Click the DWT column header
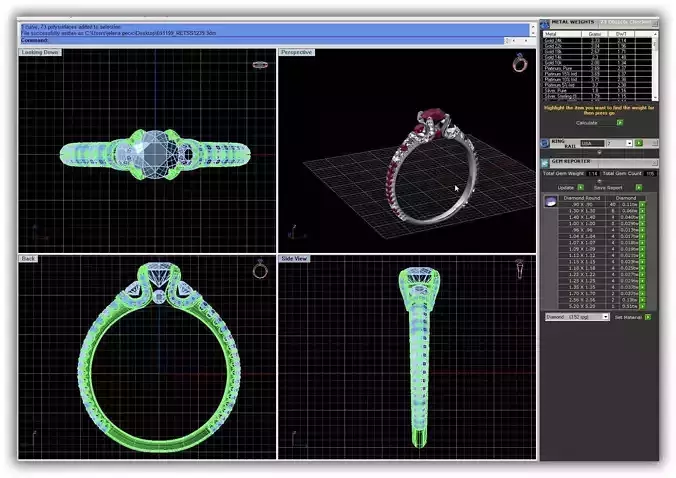This screenshot has width=676, height=478. 621,34
